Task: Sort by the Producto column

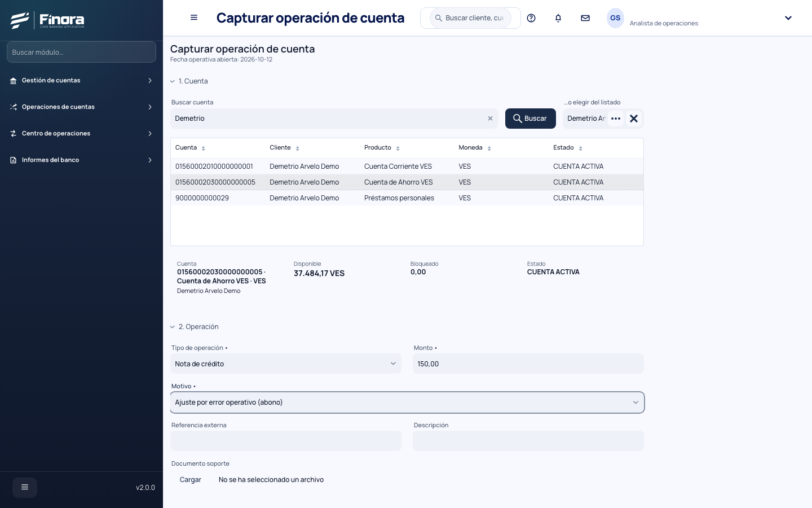Action: tap(398, 148)
